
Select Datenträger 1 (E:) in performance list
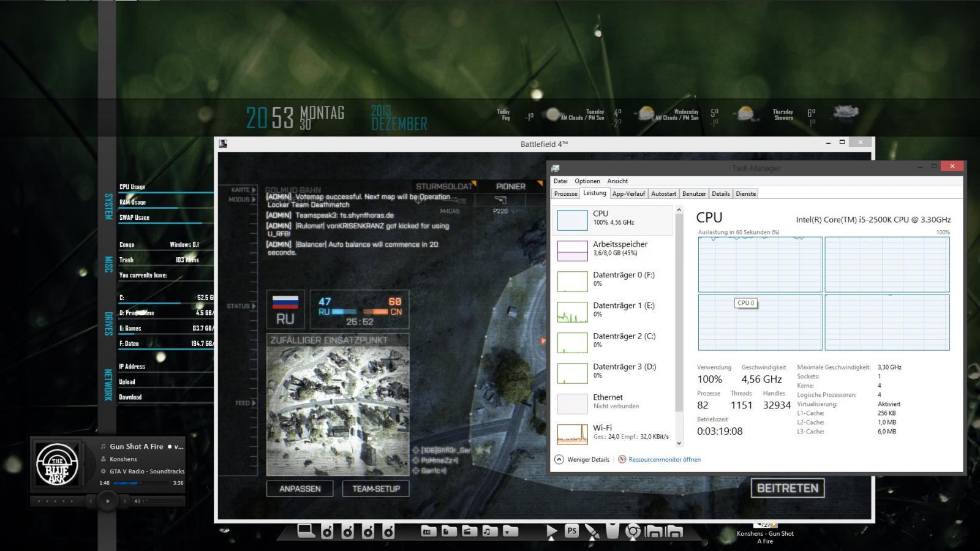pyautogui.click(x=612, y=311)
